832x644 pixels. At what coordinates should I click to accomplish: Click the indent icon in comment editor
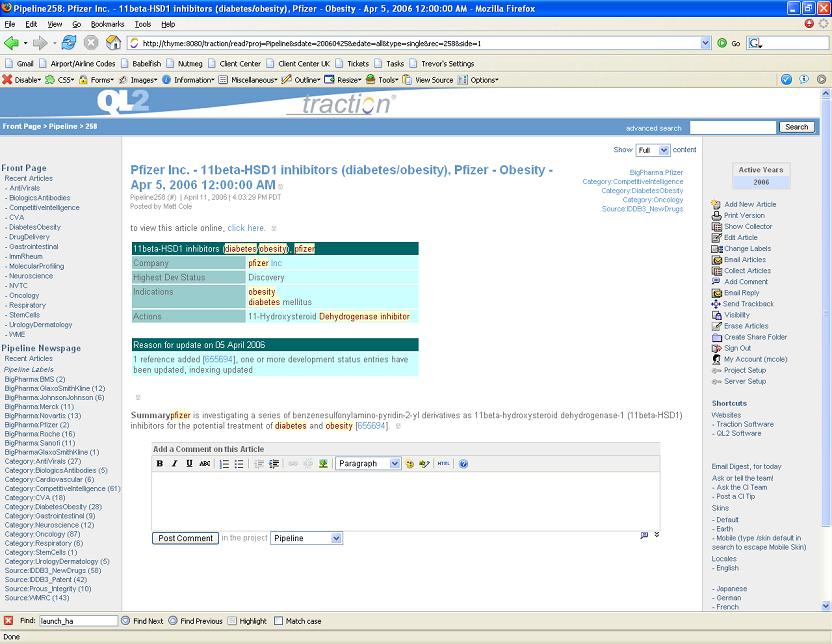(x=274, y=464)
